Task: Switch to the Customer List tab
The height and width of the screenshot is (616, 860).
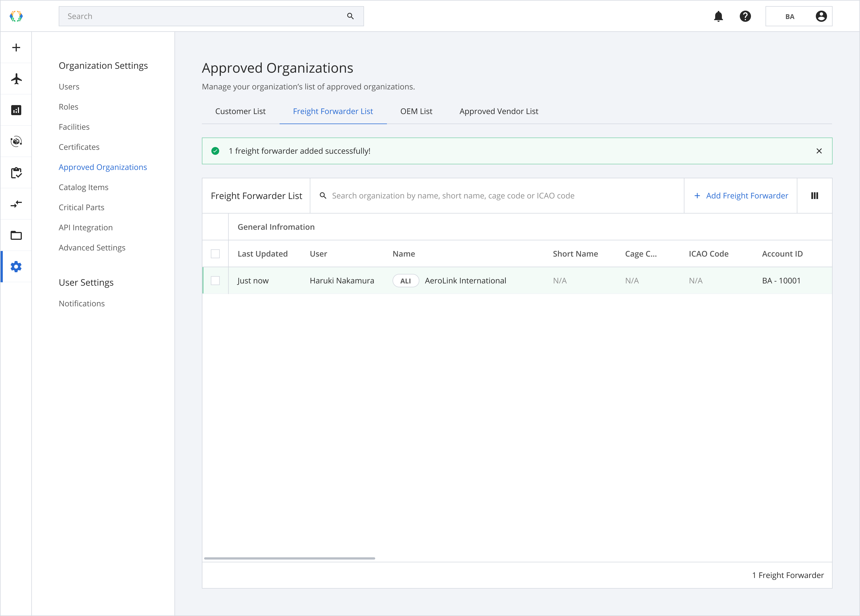Action: [240, 111]
